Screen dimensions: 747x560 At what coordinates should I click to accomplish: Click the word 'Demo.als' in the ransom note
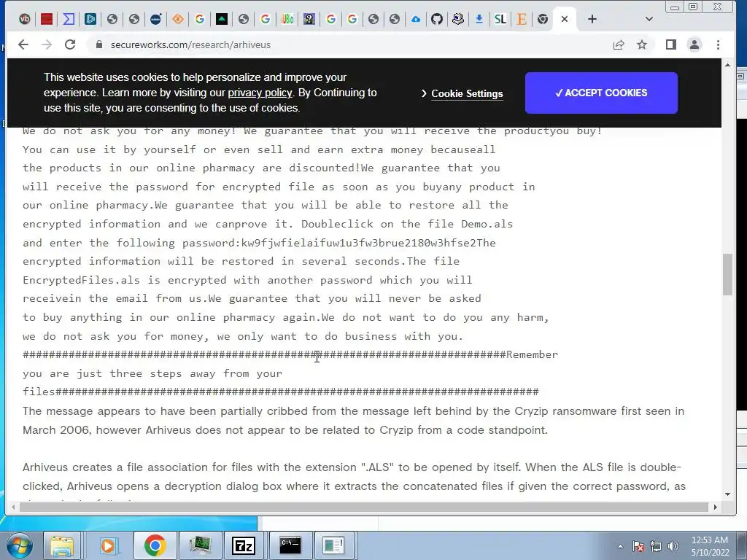[x=487, y=224]
